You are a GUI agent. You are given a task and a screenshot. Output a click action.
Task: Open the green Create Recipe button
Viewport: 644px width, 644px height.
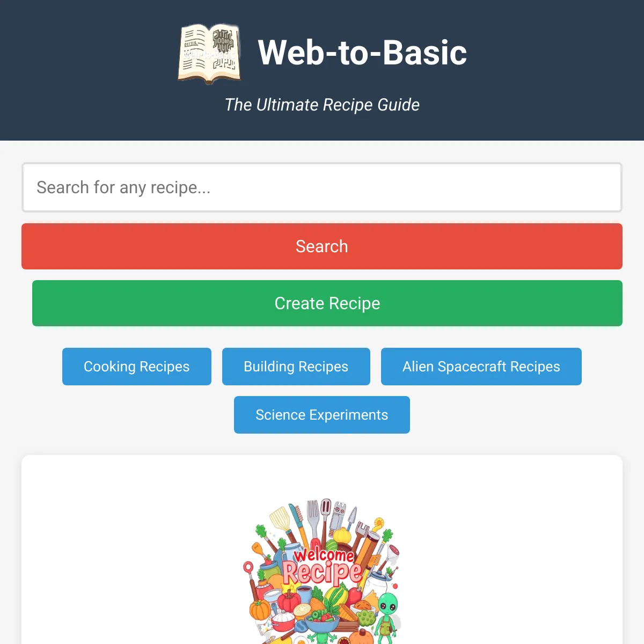327,303
